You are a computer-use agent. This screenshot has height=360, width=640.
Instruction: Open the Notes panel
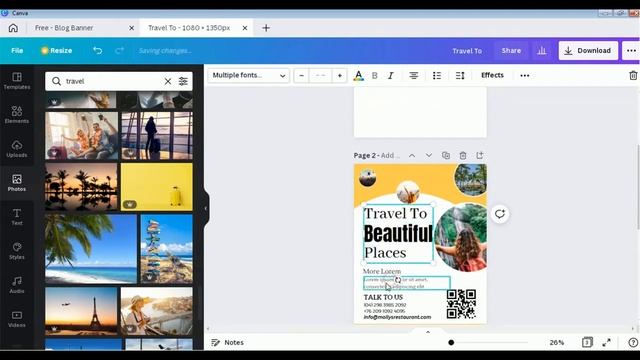point(227,342)
